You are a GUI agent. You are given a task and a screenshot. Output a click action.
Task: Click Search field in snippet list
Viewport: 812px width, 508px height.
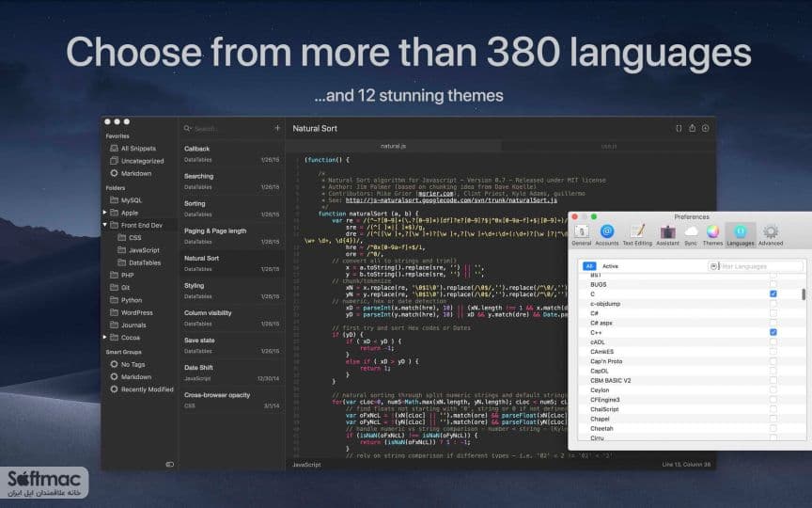coord(226,128)
